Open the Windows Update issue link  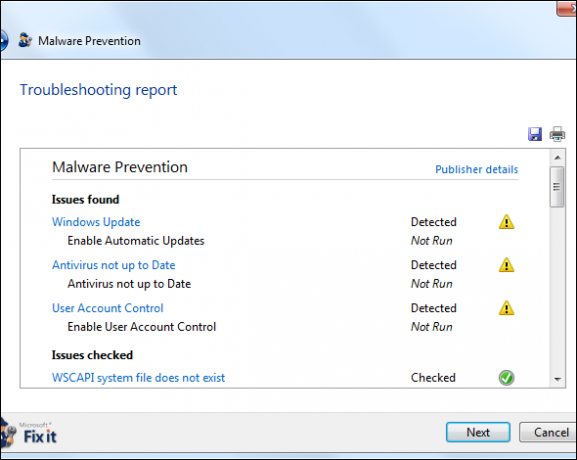96,222
